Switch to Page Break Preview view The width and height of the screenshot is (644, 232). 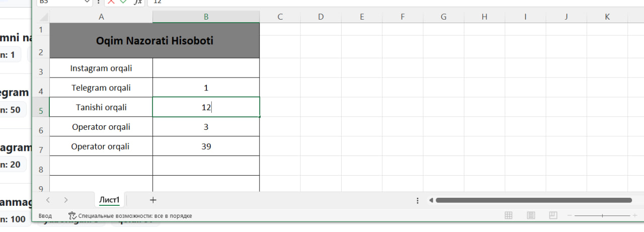tap(553, 215)
